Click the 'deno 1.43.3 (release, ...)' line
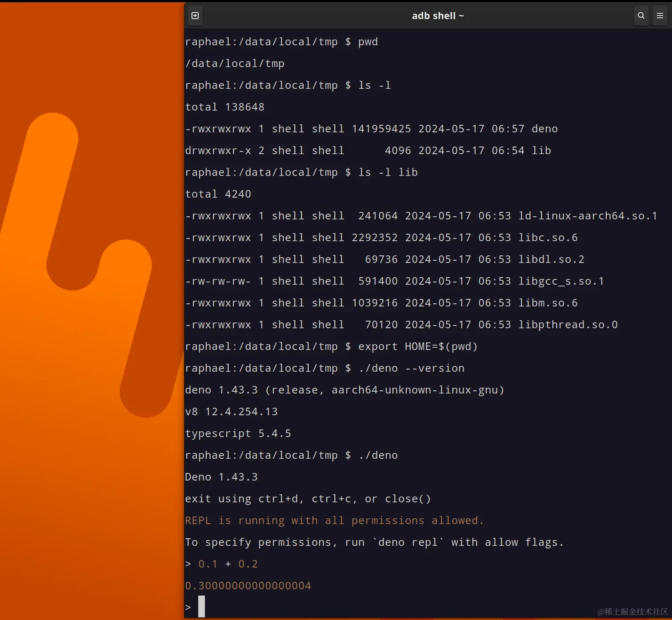Image resolution: width=672 pixels, height=620 pixels. pyautogui.click(x=344, y=390)
